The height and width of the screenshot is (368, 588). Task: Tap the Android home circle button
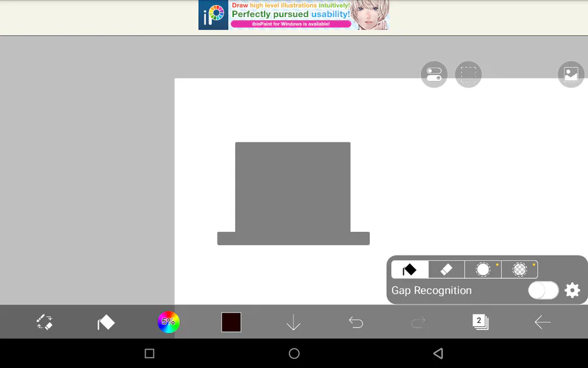294,354
